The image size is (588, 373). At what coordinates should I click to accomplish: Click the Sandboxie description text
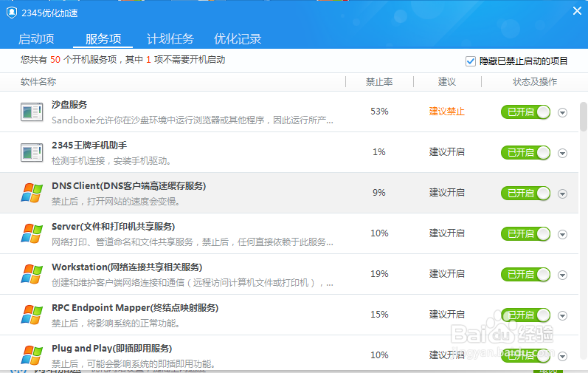coord(193,120)
